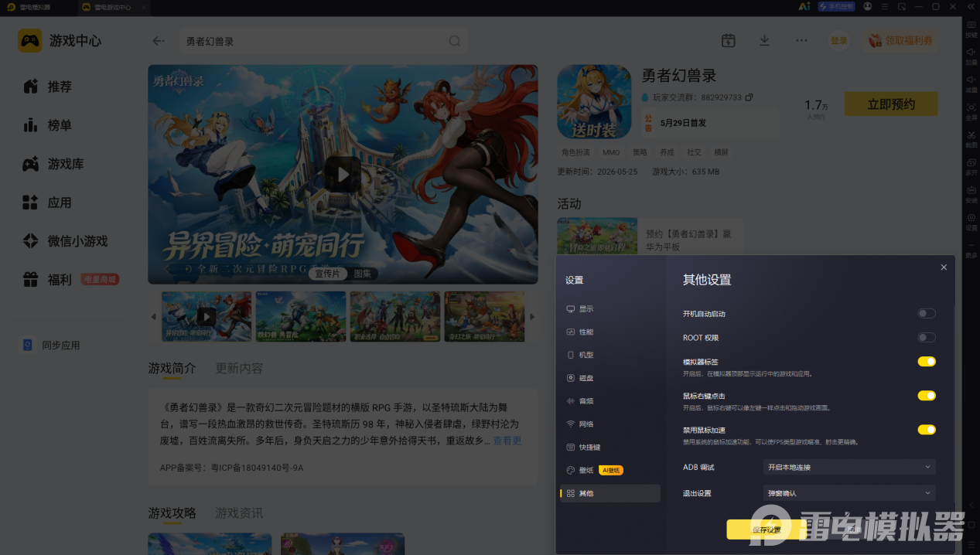Open 微信小游戏 in Game Center sidebar
Viewport: 980px width, 555px height.
tap(65, 241)
